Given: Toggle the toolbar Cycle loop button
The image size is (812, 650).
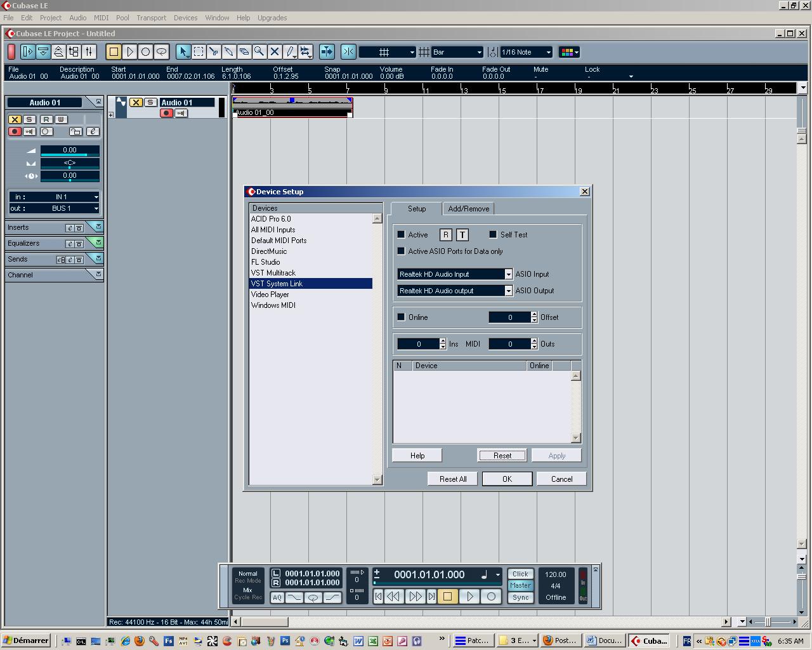Looking at the screenshot, I should [x=161, y=52].
